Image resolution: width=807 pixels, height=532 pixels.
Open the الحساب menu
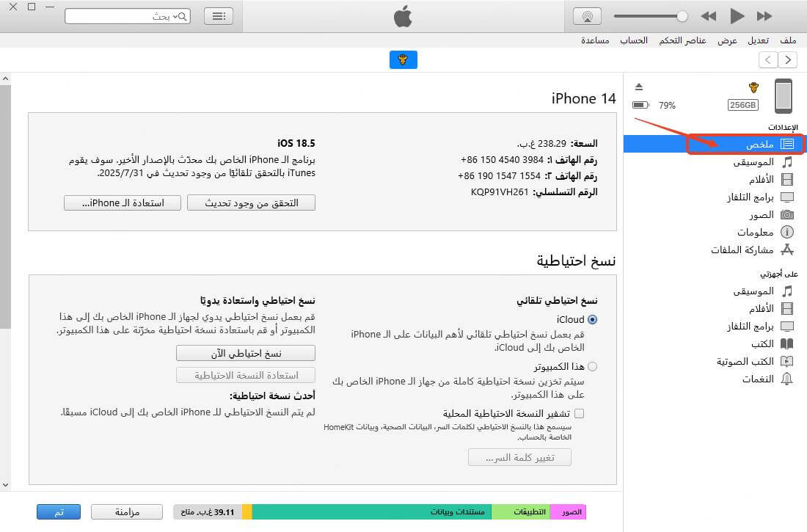coord(634,40)
